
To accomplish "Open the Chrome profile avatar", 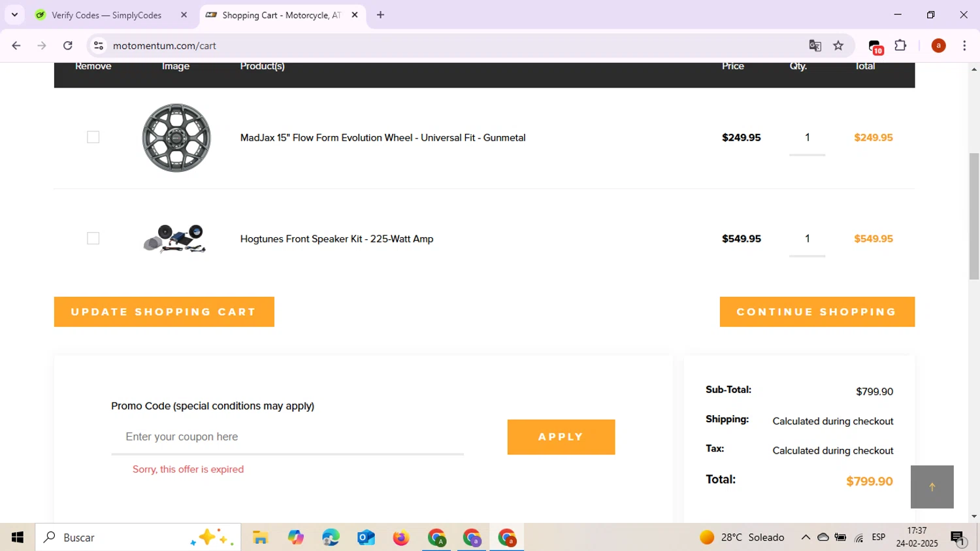I will click(938, 46).
